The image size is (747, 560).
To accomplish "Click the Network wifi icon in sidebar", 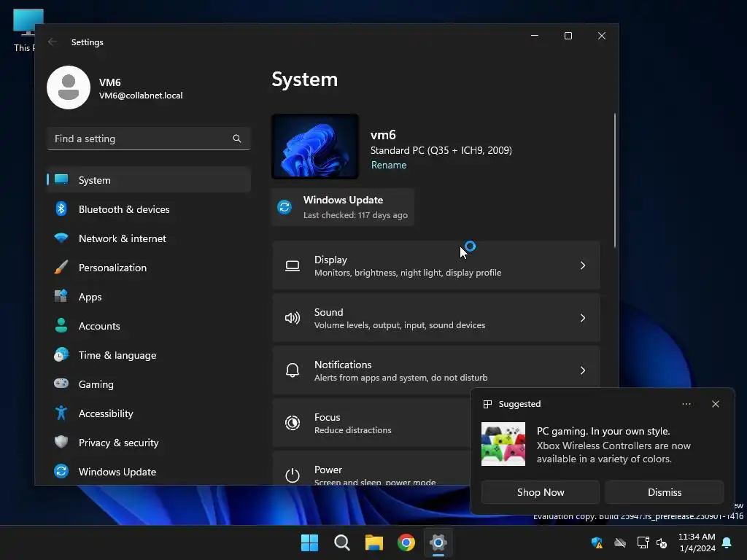I will (61, 238).
